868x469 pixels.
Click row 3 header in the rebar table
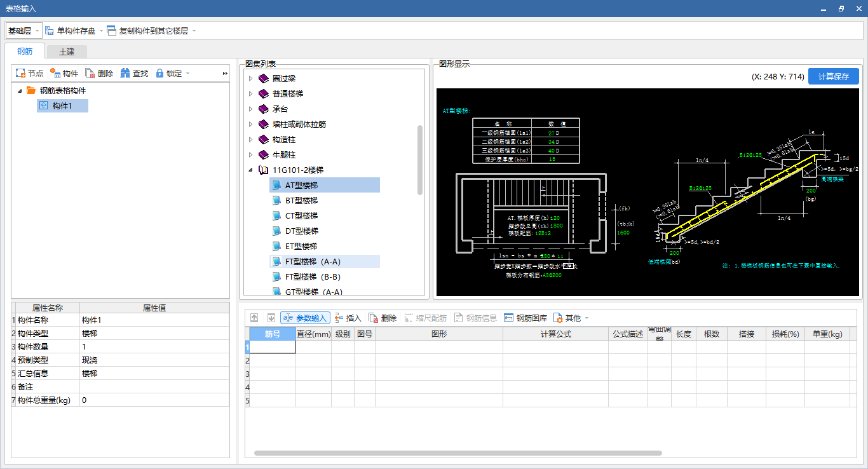(247, 374)
